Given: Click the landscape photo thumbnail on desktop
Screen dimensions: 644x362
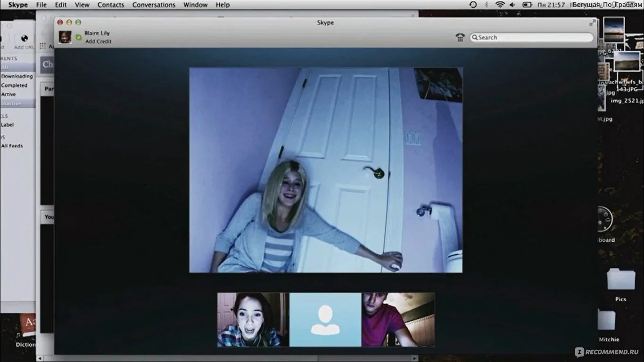Looking at the screenshot, I should pyautogui.click(x=627, y=61).
